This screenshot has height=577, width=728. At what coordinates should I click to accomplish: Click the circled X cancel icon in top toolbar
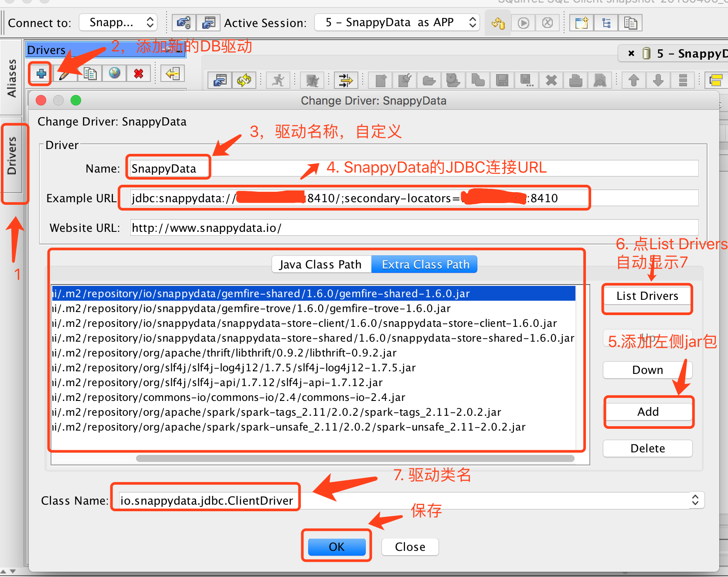pos(548,23)
